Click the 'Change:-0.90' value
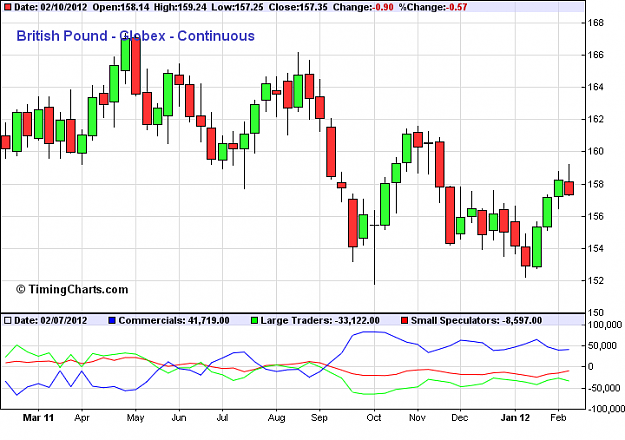625x440 pixels. click(x=363, y=7)
